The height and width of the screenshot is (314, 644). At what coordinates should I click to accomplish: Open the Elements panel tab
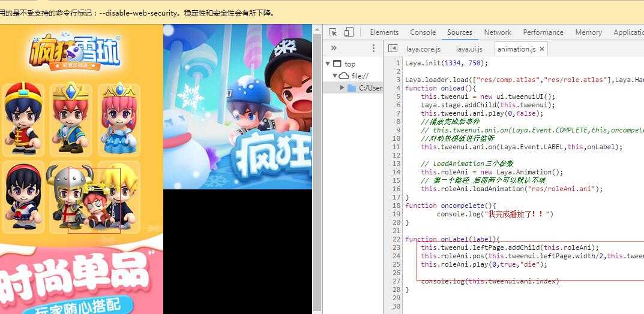click(384, 32)
